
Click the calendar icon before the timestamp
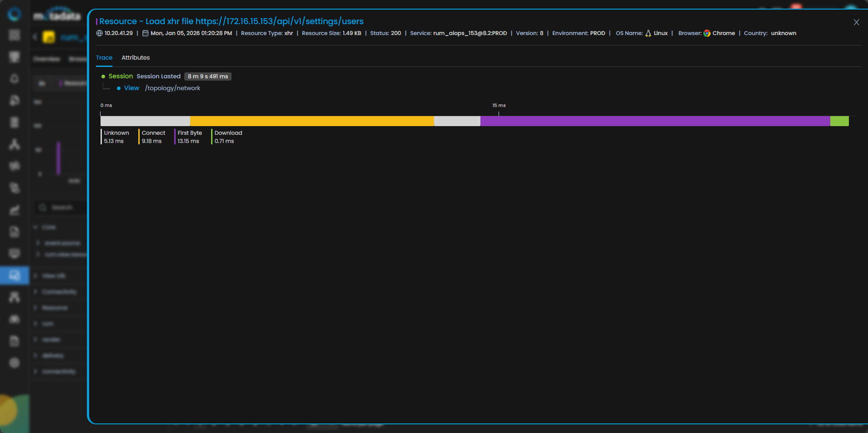[x=145, y=33]
